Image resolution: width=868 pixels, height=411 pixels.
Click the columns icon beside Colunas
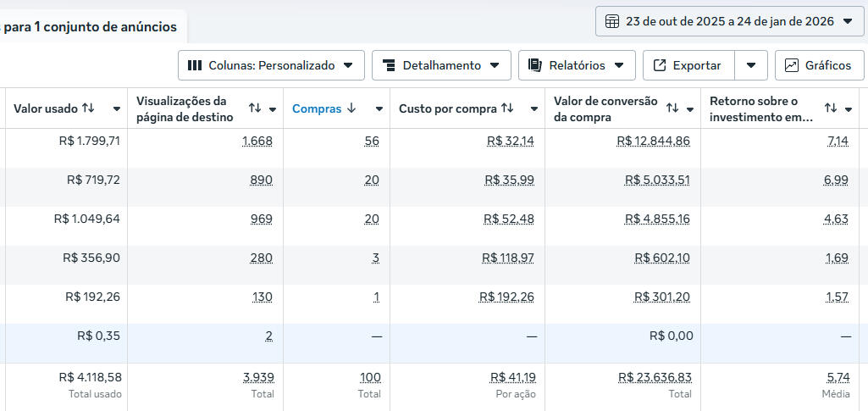coord(195,65)
